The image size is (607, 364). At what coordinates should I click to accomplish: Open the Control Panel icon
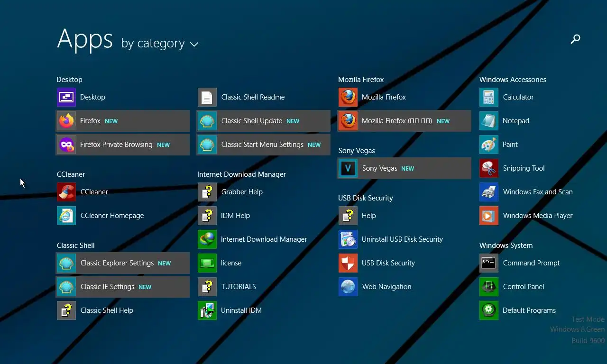click(x=489, y=287)
